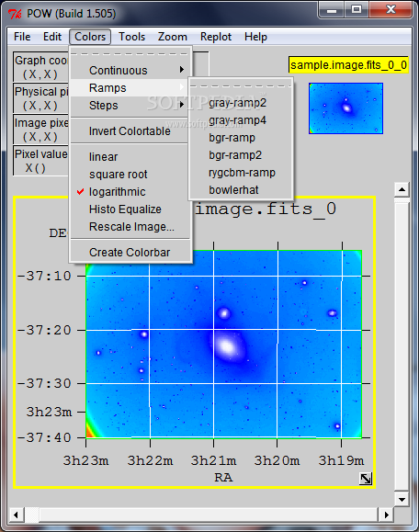Image resolution: width=419 pixels, height=532 pixels.
Task: Click the horizontal scrollbar thumb
Action: click(31, 515)
